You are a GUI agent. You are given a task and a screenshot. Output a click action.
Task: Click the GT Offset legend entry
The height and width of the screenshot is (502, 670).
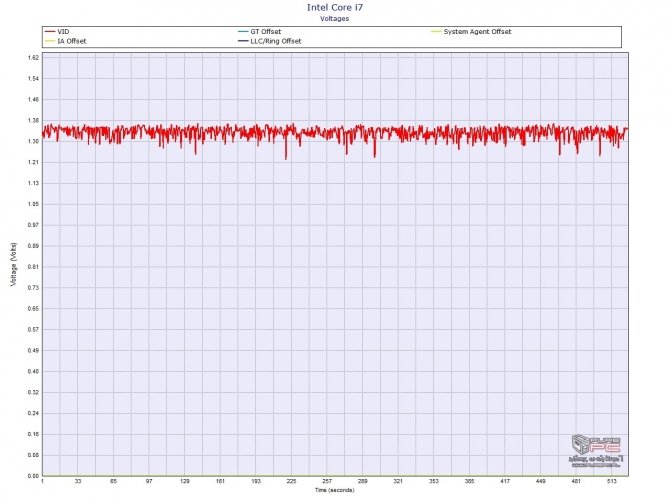259,32
